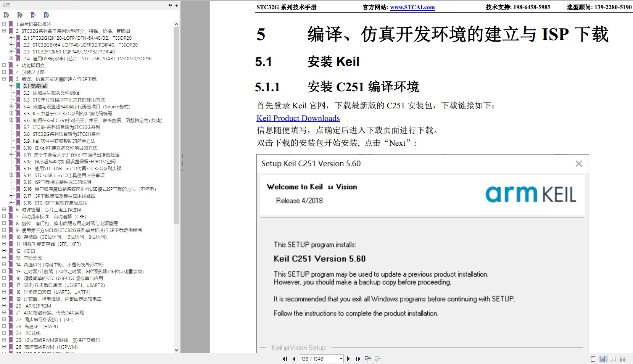633x364 pixels.
Task: Expand bookmark 11 特殊功能寄存器
Action: (x=4, y=243)
